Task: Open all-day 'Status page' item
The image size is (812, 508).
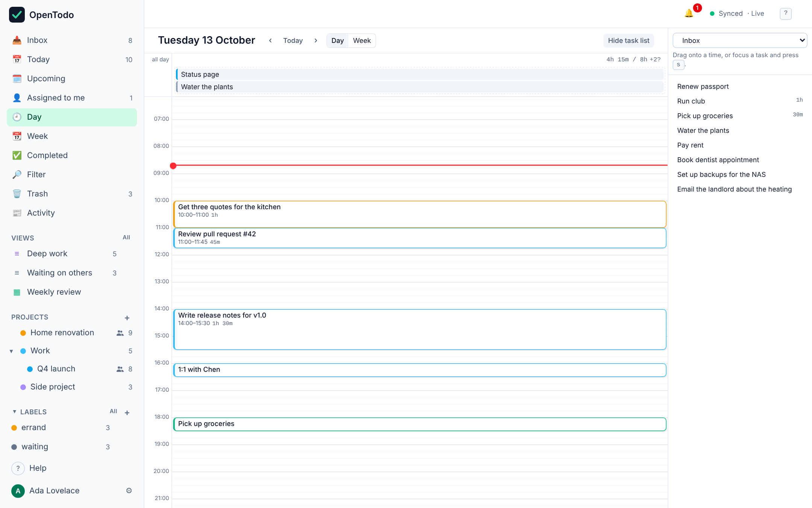Action: [420, 75]
